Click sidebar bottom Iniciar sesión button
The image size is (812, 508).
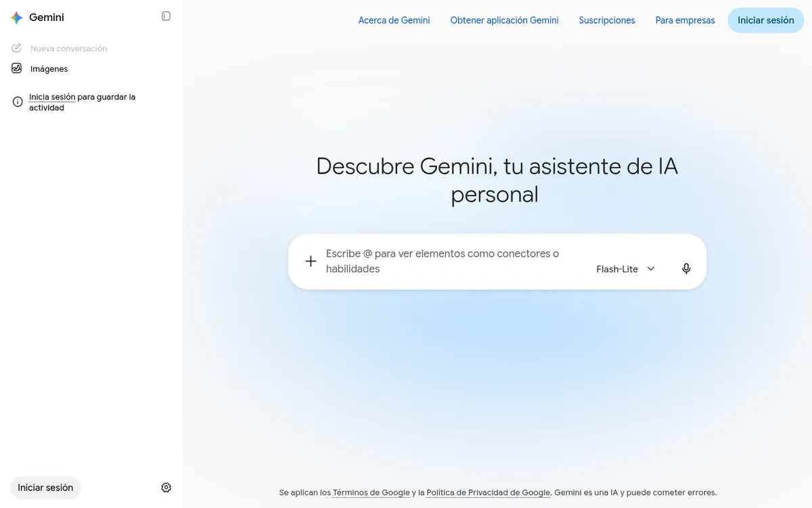click(45, 488)
